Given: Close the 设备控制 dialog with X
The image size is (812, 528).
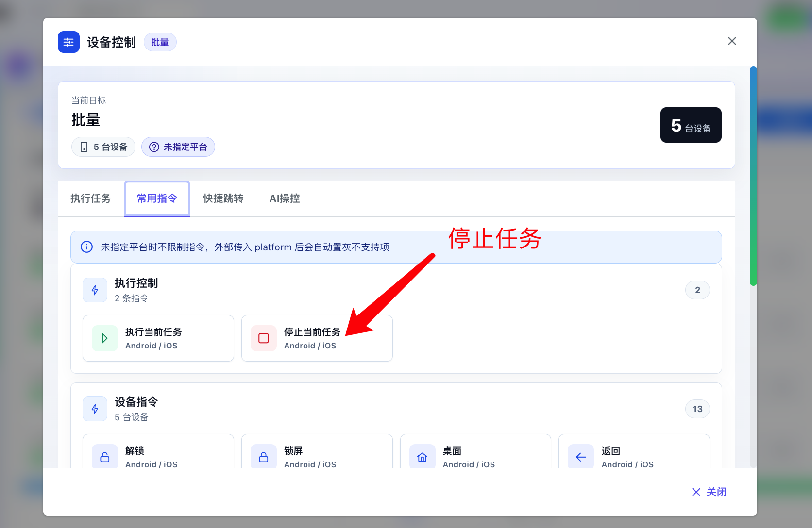Looking at the screenshot, I should [732, 41].
